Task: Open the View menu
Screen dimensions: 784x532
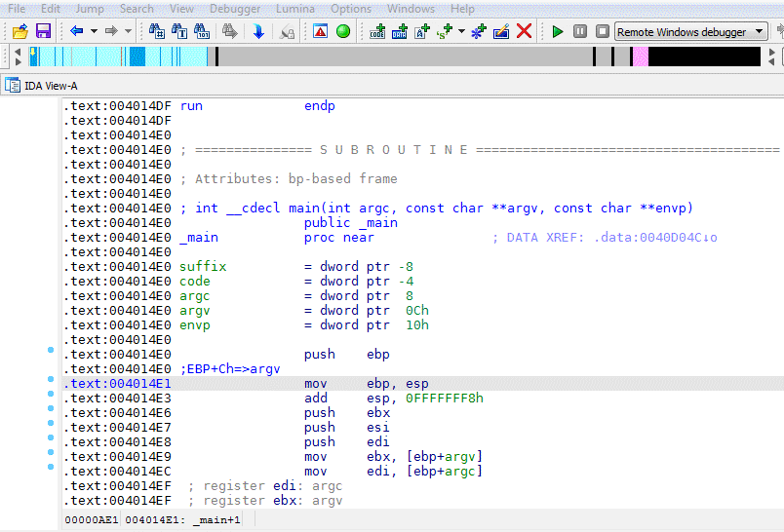Action: (181, 9)
